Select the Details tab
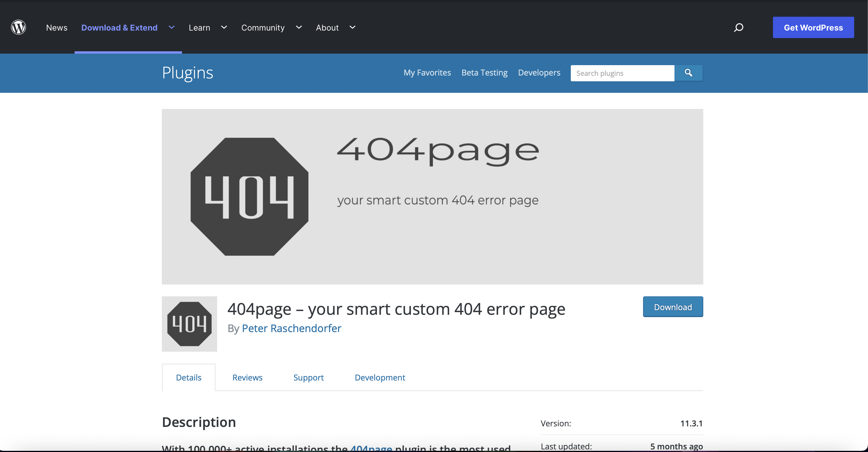 pos(188,377)
